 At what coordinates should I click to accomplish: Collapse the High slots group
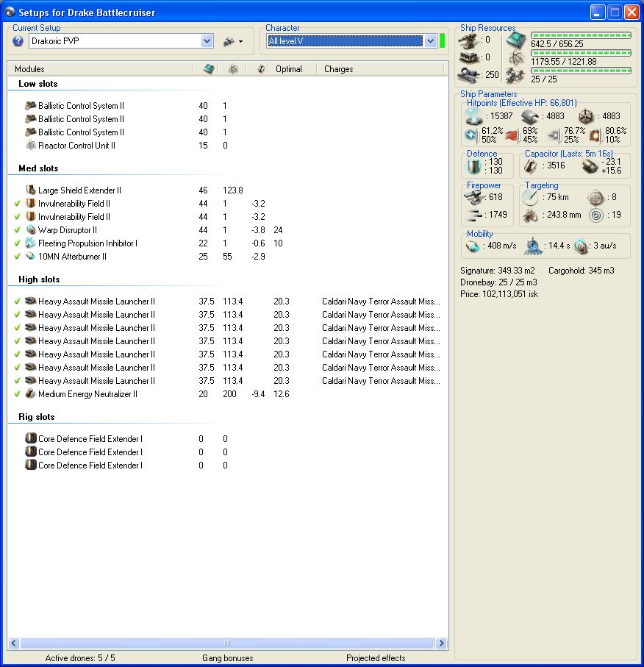click(39, 279)
